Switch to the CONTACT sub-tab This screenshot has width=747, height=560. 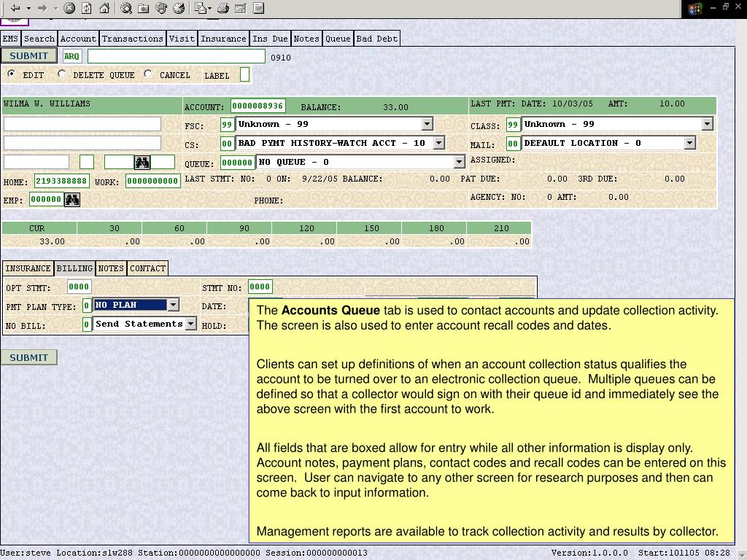click(147, 268)
